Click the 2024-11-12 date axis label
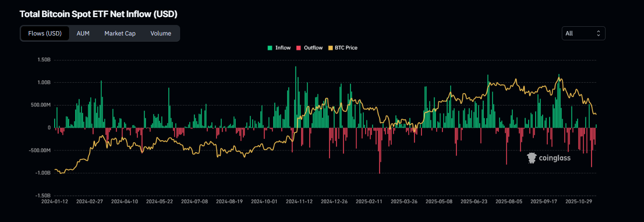This screenshot has width=644, height=222. pos(299,202)
